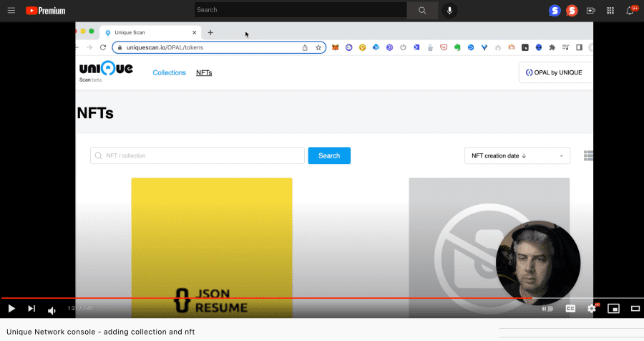
Task: Open the YouTube create video icon
Action: click(x=591, y=11)
